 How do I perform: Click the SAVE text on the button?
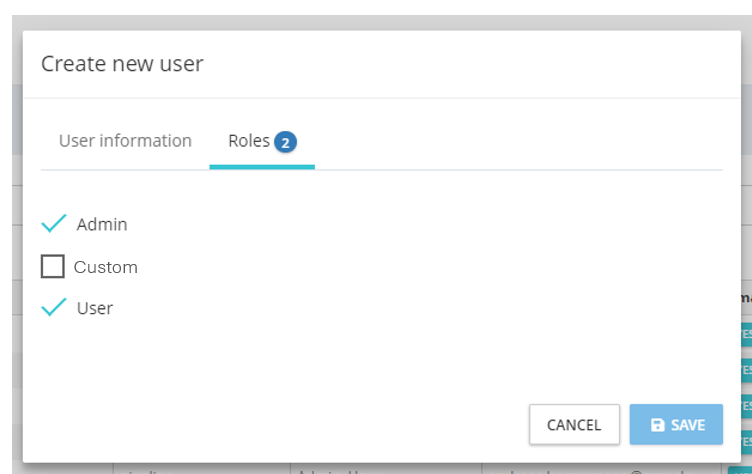(x=688, y=425)
